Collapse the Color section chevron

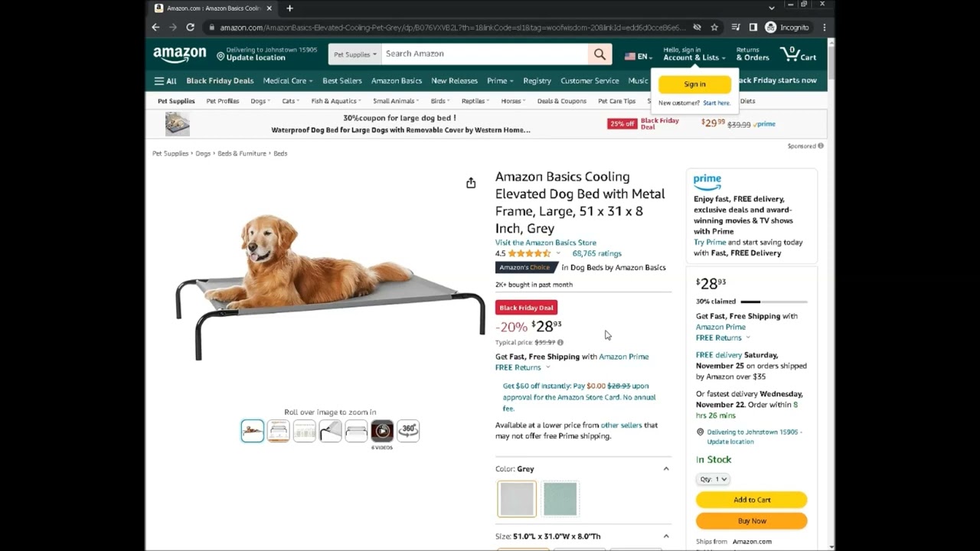tap(666, 469)
